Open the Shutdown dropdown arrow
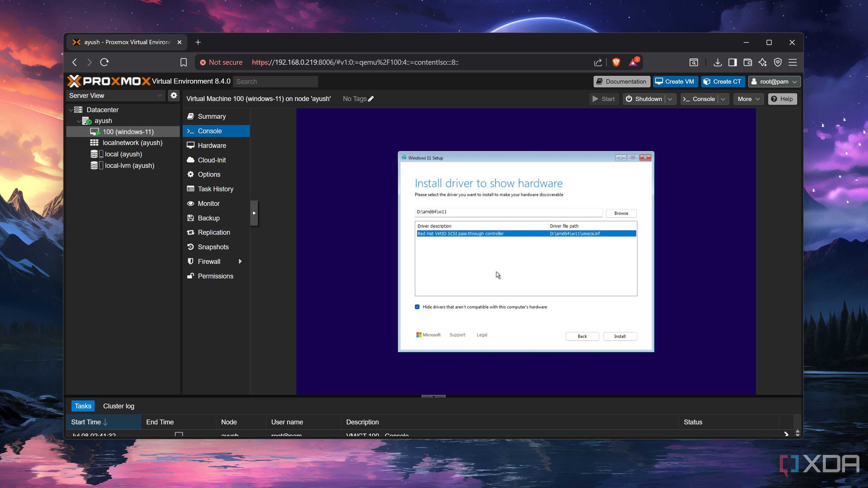 tap(670, 99)
